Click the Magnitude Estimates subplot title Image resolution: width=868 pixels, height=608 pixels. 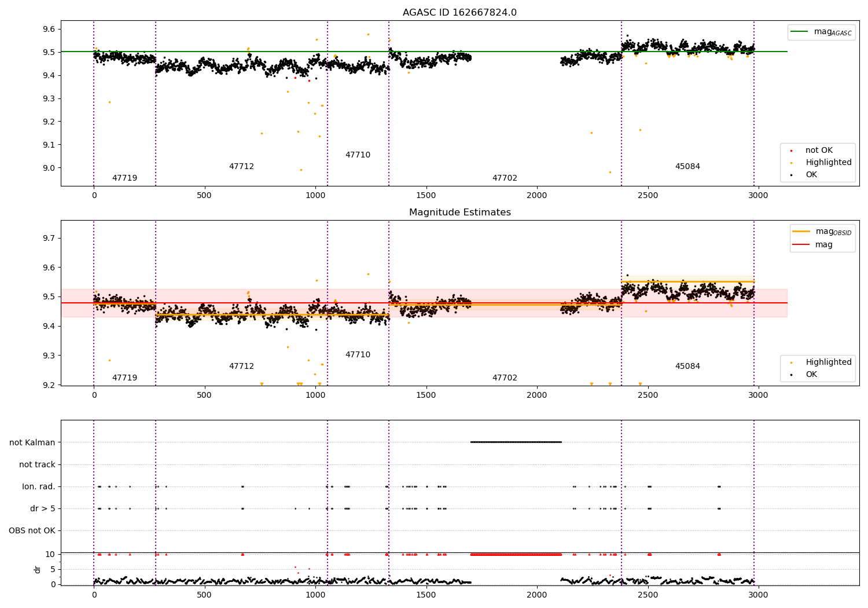pos(459,213)
